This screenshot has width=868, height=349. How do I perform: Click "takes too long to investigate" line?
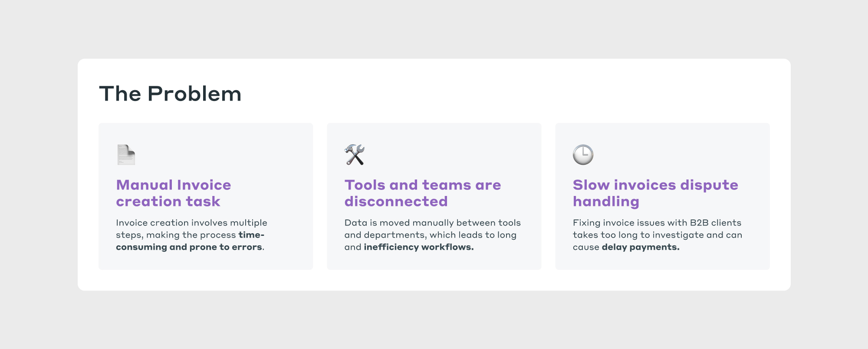(658, 235)
